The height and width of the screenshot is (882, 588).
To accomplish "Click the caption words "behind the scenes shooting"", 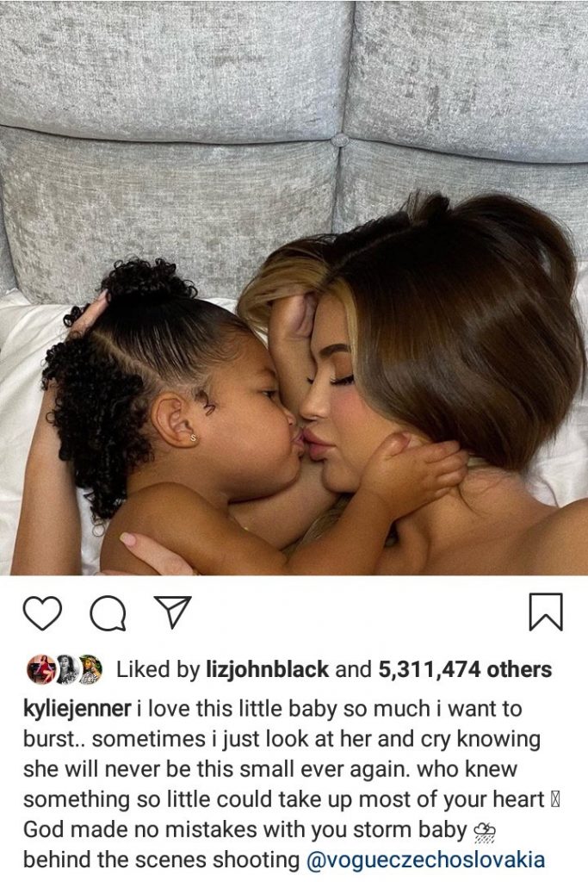I will 161,860.
